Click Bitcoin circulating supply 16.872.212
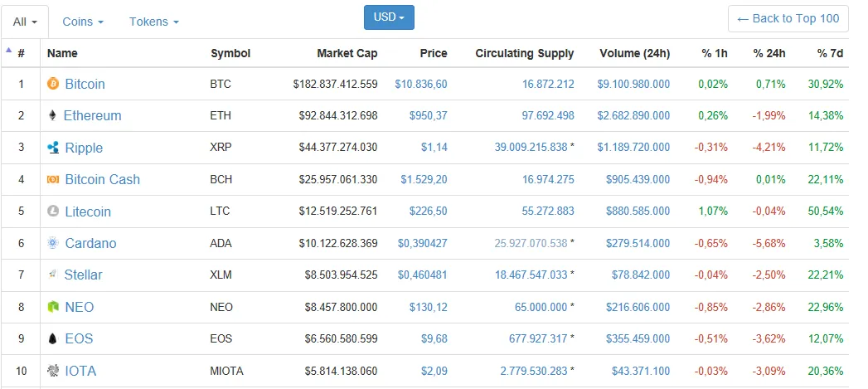The width and height of the screenshot is (868, 389). [x=548, y=85]
